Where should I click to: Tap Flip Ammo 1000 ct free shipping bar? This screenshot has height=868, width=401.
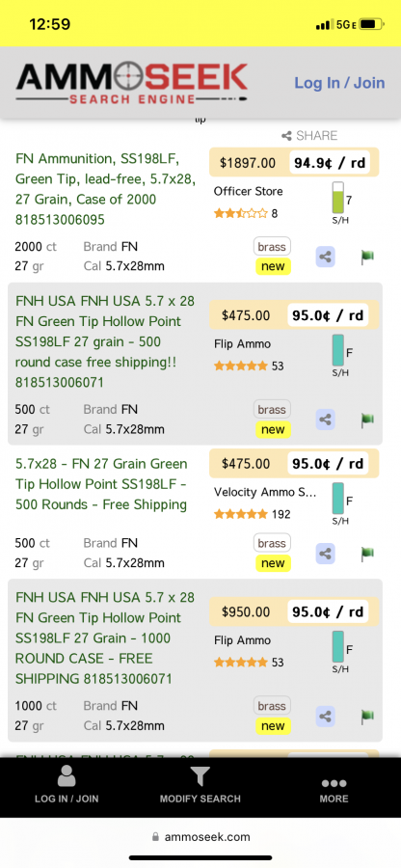[x=338, y=648]
